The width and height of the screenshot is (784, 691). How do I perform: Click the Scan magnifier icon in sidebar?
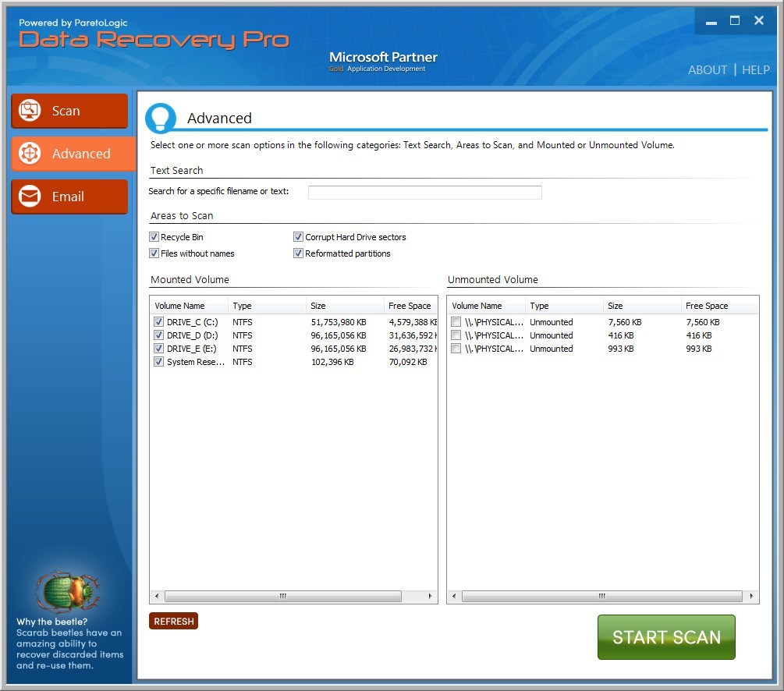tap(30, 111)
